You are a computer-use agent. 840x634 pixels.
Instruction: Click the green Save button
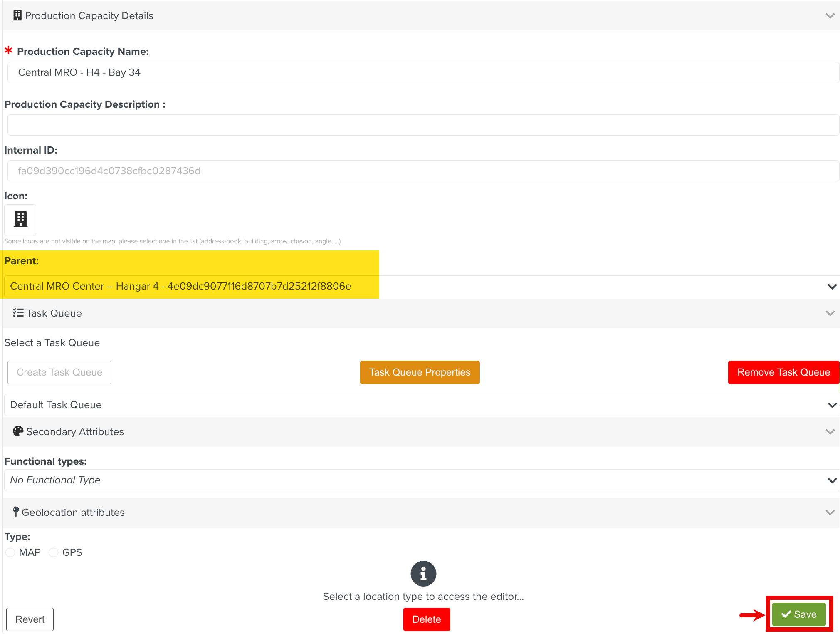point(798,614)
